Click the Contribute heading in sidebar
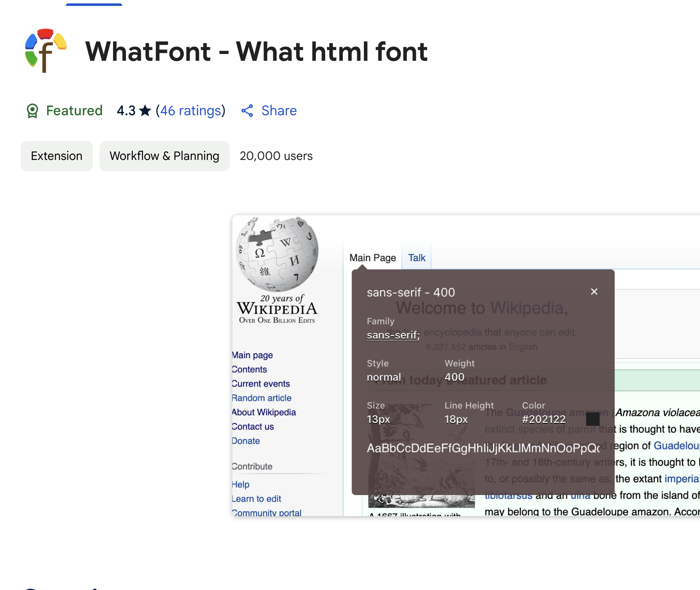 [252, 467]
